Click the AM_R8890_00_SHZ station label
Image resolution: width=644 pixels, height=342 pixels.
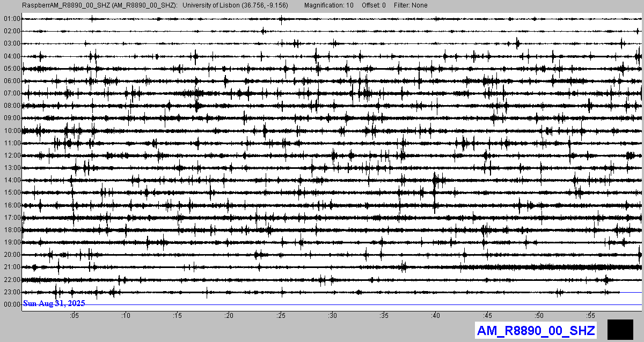(x=535, y=330)
